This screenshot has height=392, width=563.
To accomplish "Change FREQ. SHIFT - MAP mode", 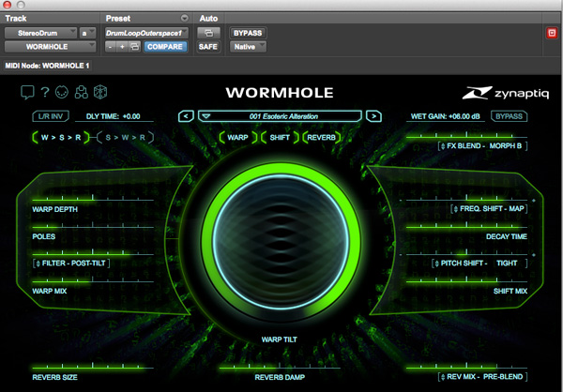I will tap(489, 208).
